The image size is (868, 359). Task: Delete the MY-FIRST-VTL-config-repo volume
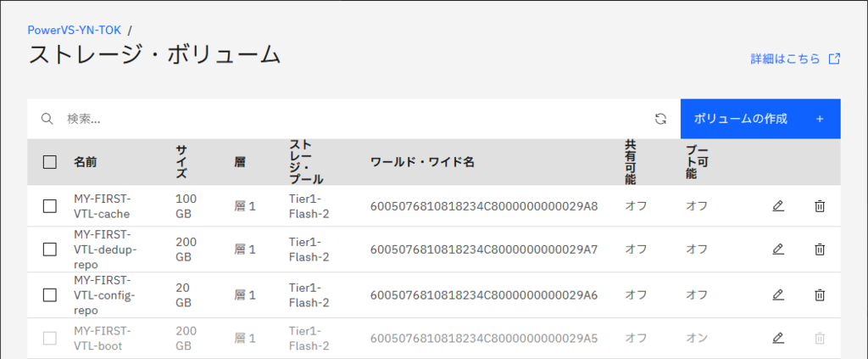tap(820, 294)
